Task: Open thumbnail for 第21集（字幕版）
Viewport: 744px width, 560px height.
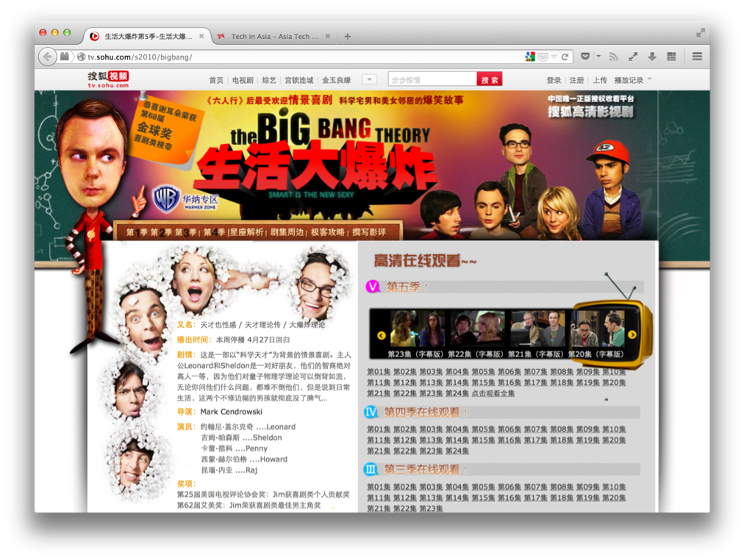Action: click(537, 329)
